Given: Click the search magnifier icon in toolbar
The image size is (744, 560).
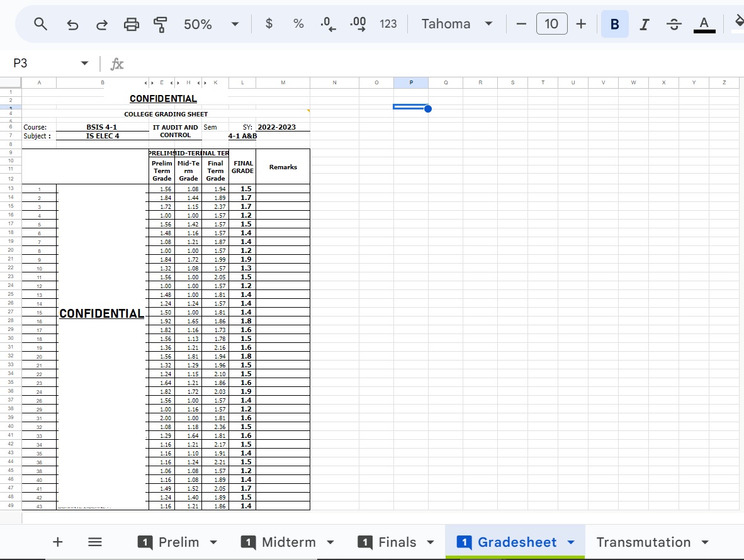Looking at the screenshot, I should 41,24.
